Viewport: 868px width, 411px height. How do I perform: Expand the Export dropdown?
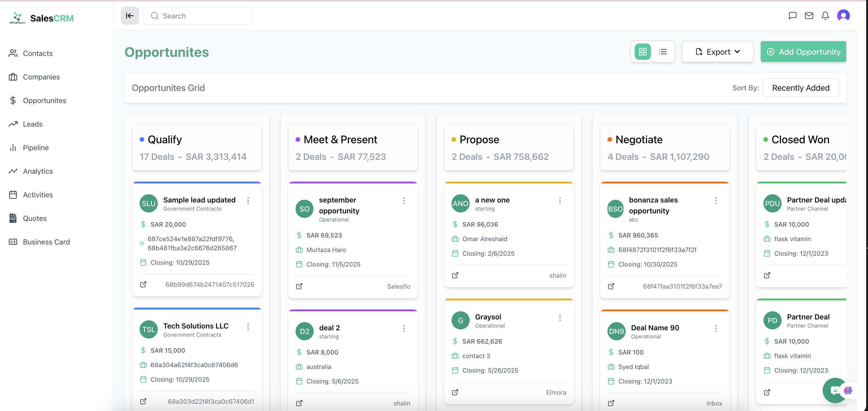click(x=717, y=52)
